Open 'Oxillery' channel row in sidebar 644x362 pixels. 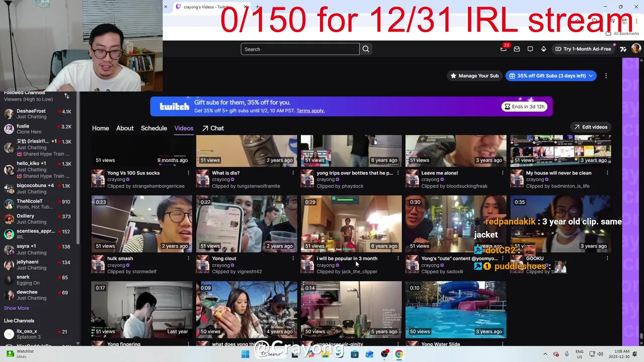click(x=38, y=219)
